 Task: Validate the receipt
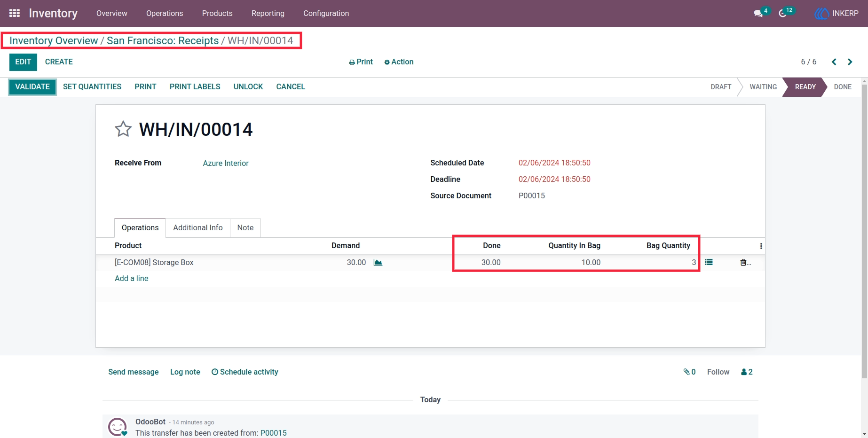32,87
